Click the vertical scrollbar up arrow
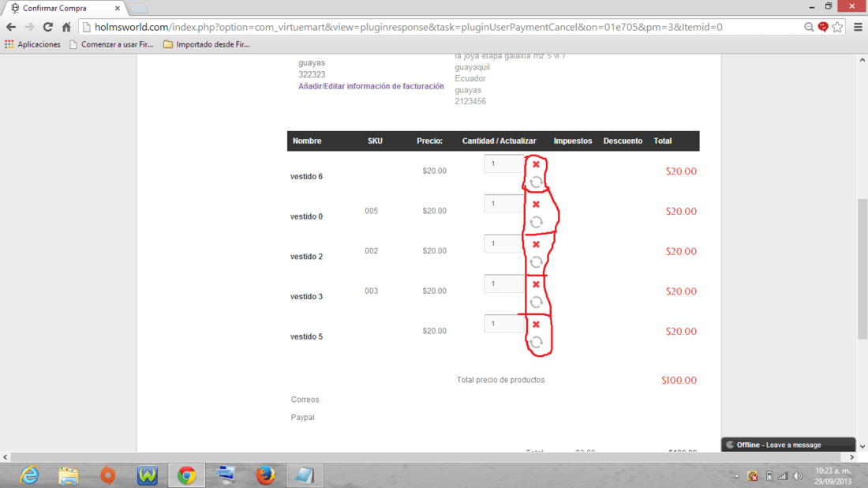 click(x=862, y=59)
